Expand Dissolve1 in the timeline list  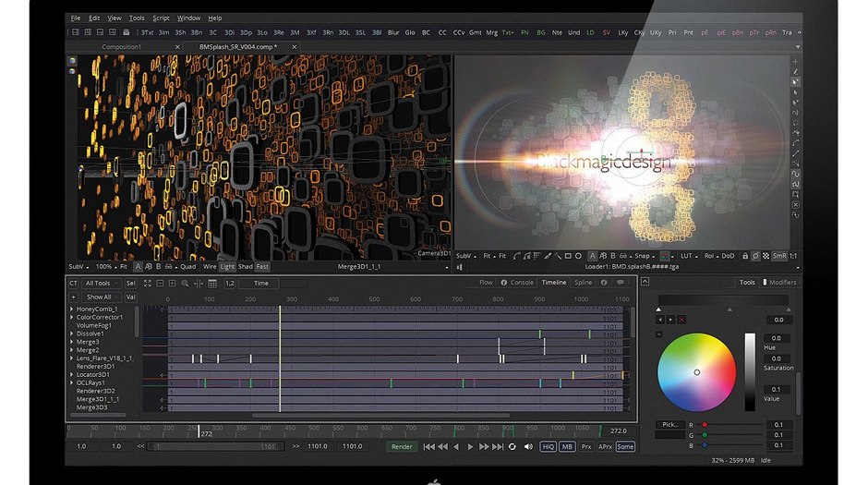tap(71, 333)
